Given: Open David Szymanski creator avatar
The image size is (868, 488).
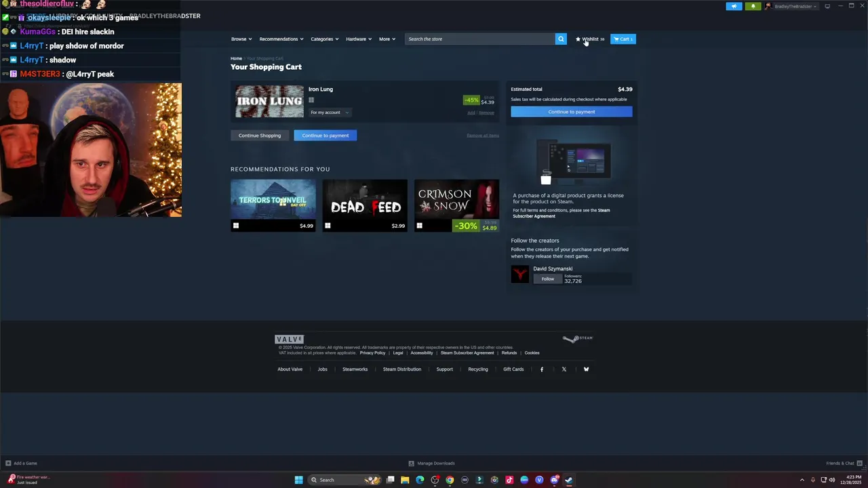Looking at the screenshot, I should click(x=520, y=274).
